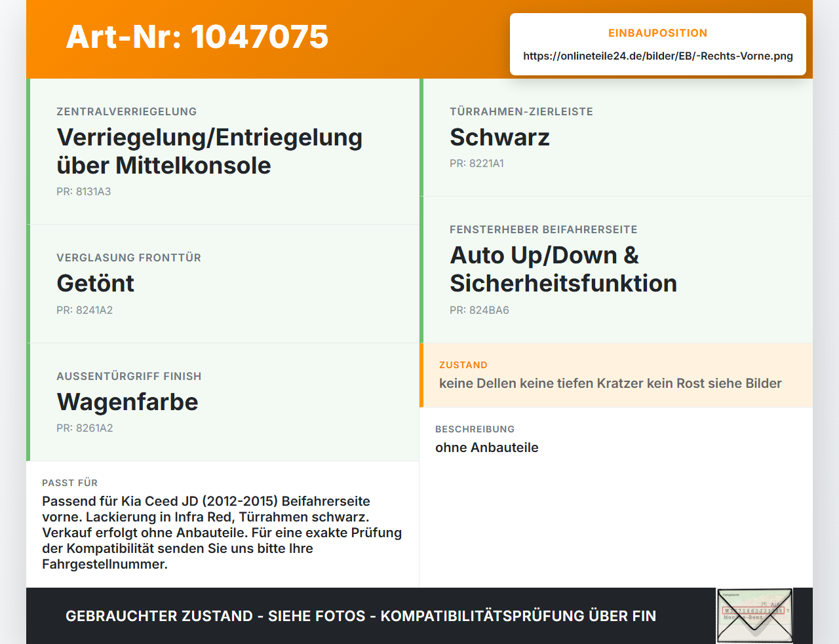Click PR: 8261A2 code
The width and height of the screenshot is (839, 644).
85,428
